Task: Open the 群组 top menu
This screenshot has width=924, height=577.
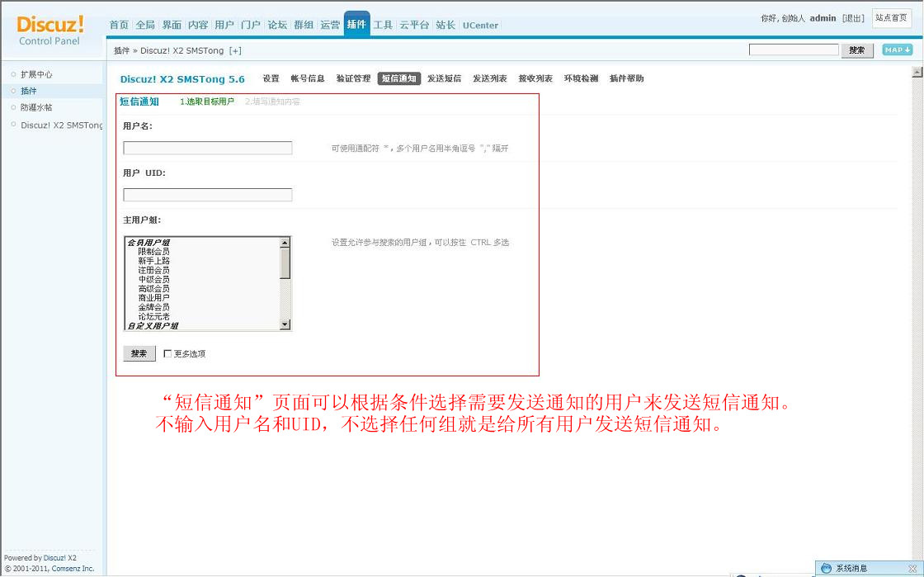Action: pyautogui.click(x=304, y=25)
